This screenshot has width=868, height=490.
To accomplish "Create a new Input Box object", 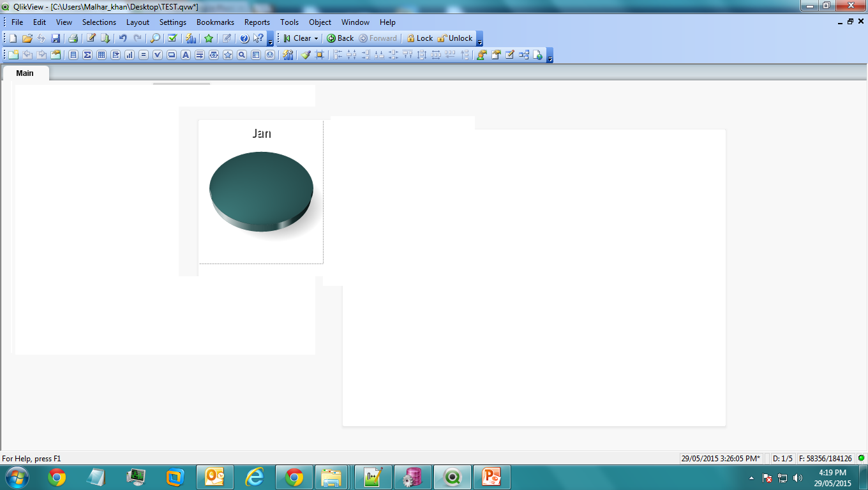I will (x=144, y=55).
